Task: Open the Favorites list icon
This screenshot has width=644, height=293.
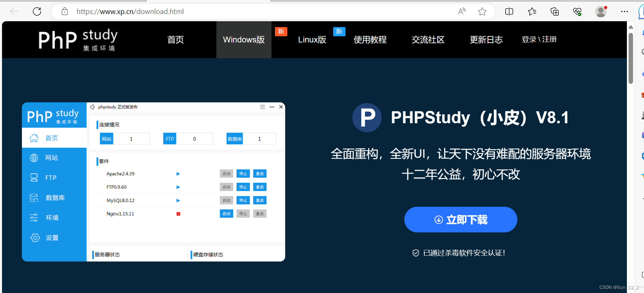Action: 532,12
